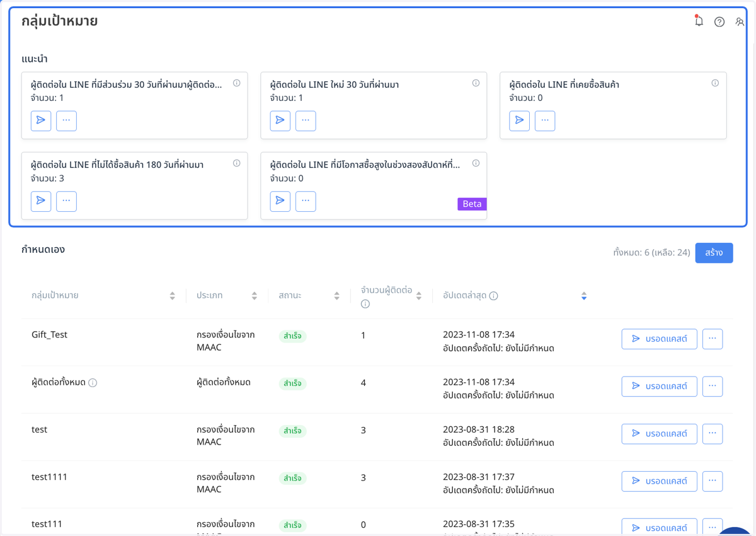Open more menu for Gift_Test row
Image resolution: width=756 pixels, height=536 pixels.
pyautogui.click(x=713, y=339)
